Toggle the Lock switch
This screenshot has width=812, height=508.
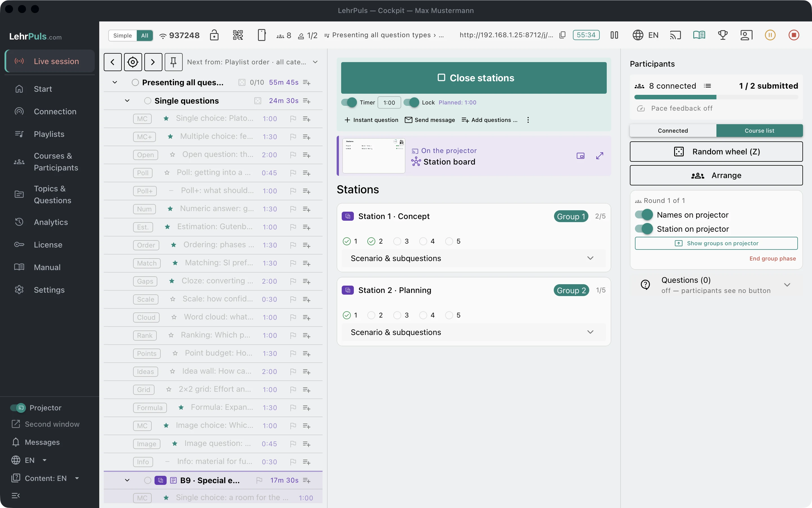pyautogui.click(x=411, y=102)
